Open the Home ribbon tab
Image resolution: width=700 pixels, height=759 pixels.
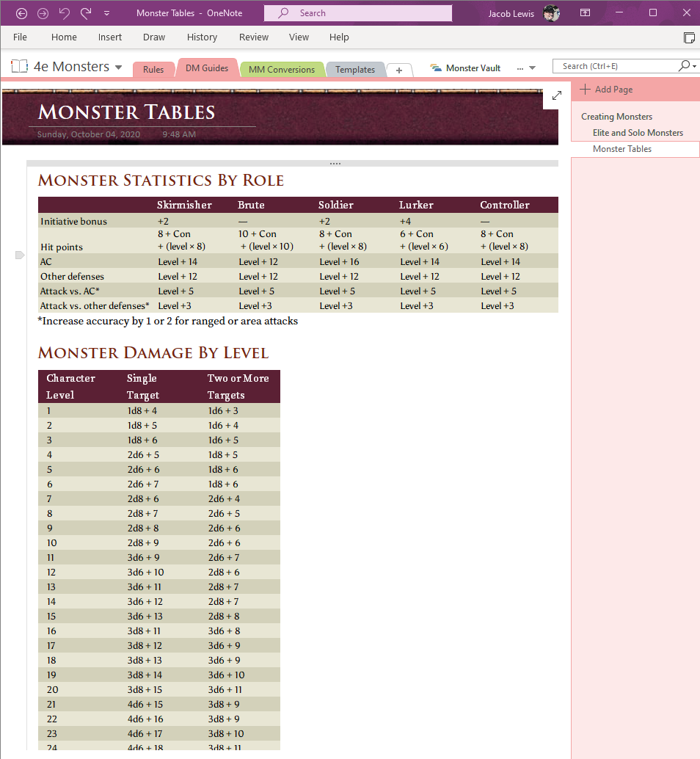pyautogui.click(x=64, y=37)
